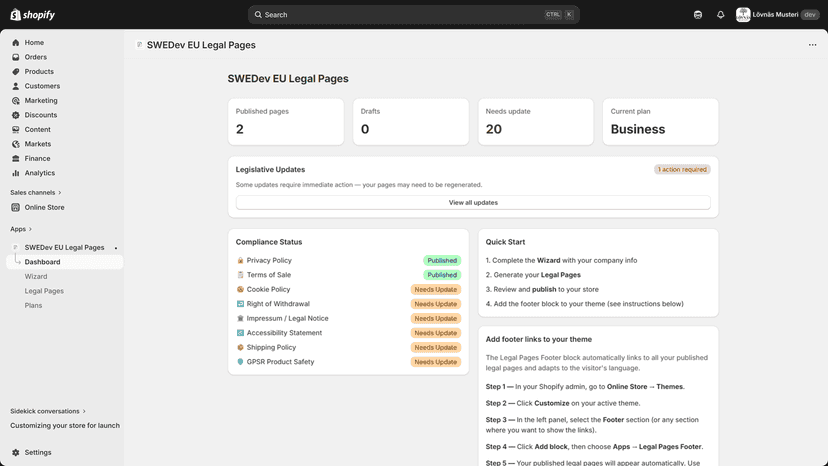
Task: Click the Impressum / Legal Notice row text
Action: point(287,319)
